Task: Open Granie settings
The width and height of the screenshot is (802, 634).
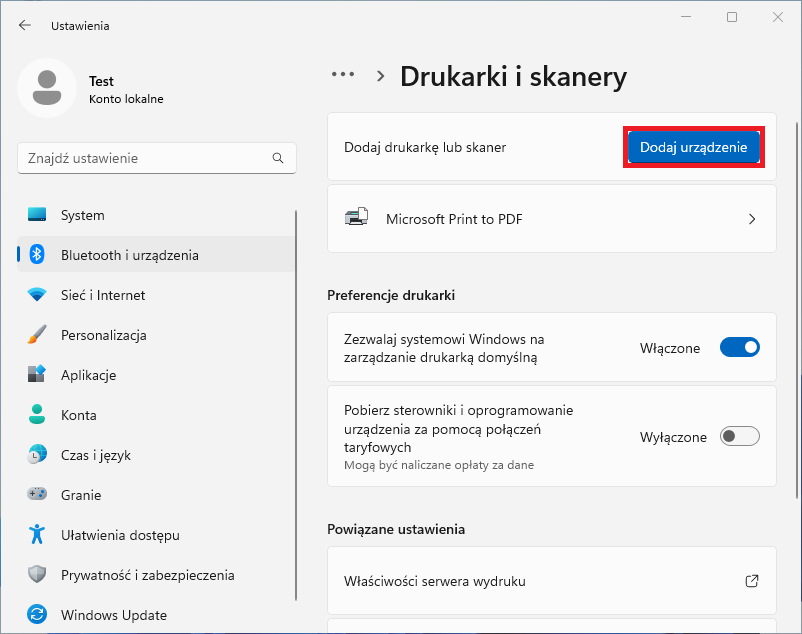Action: coord(156,494)
